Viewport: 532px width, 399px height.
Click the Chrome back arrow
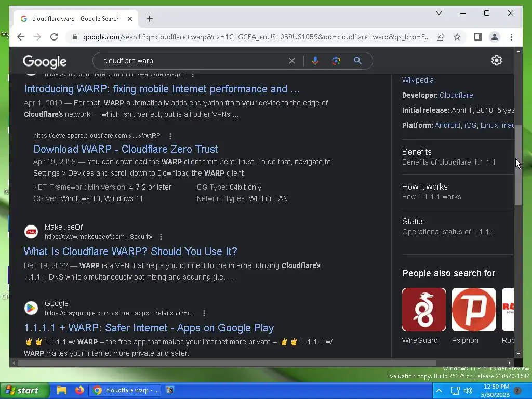pyautogui.click(x=21, y=37)
